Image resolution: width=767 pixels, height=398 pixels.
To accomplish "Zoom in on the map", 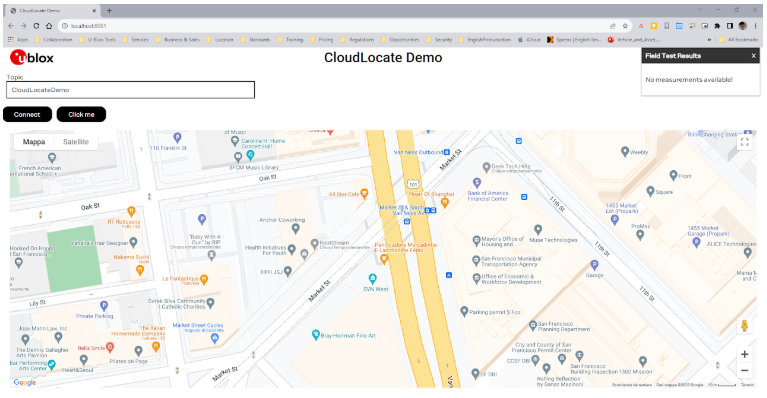I will click(x=744, y=354).
